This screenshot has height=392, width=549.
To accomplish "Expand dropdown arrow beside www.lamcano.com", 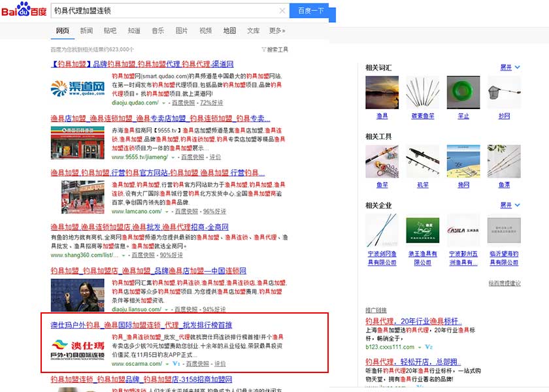I will coord(167,212).
